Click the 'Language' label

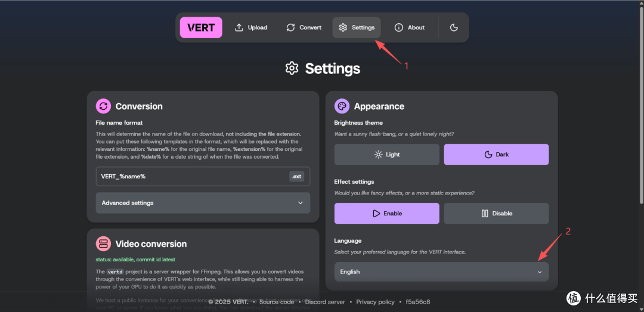pos(348,240)
